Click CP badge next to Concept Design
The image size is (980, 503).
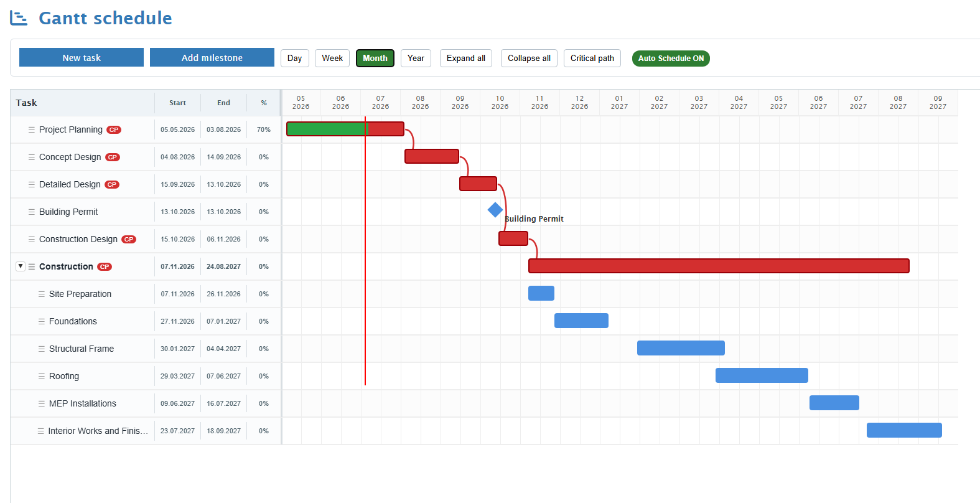tap(113, 157)
